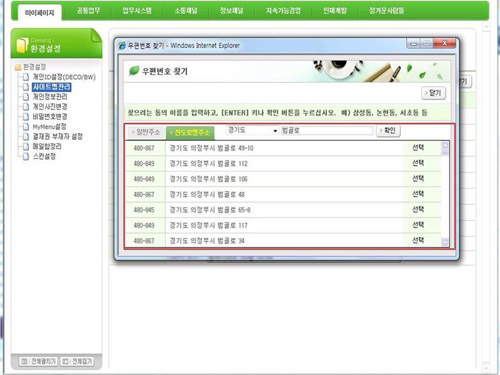Click main page scrollbar down arrow at bottom

tap(486, 368)
